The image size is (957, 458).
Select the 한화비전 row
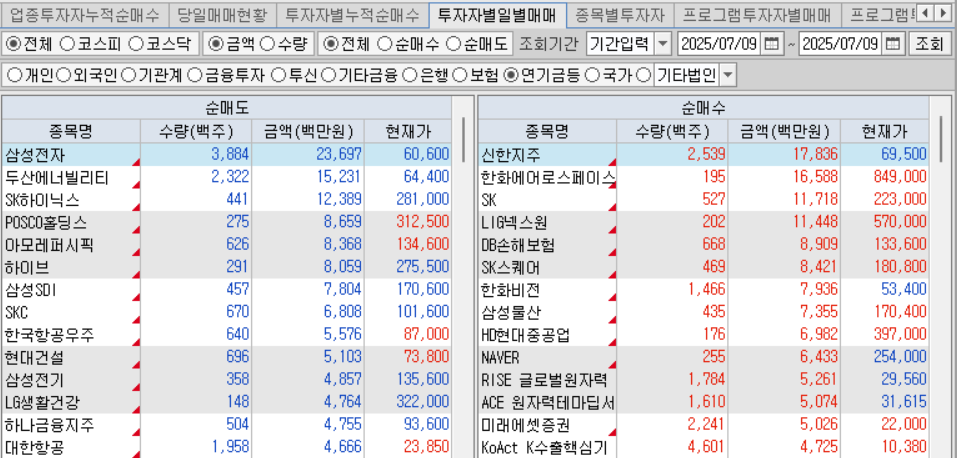(x=703, y=290)
